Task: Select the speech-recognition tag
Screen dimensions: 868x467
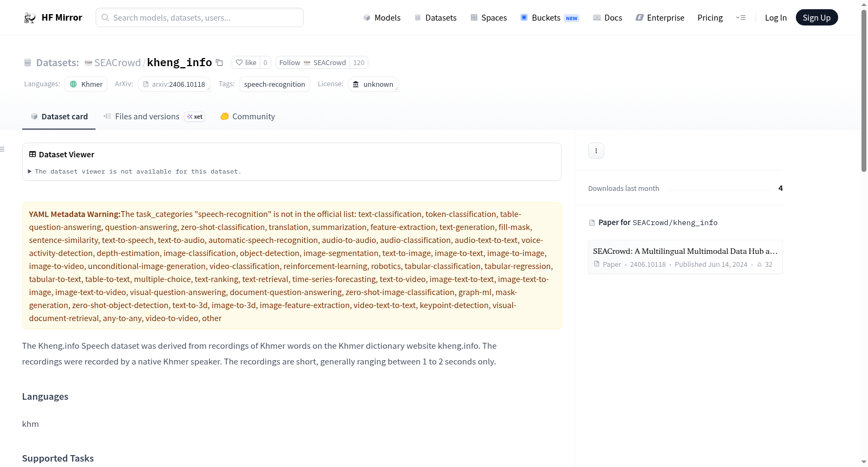Action: (x=275, y=84)
